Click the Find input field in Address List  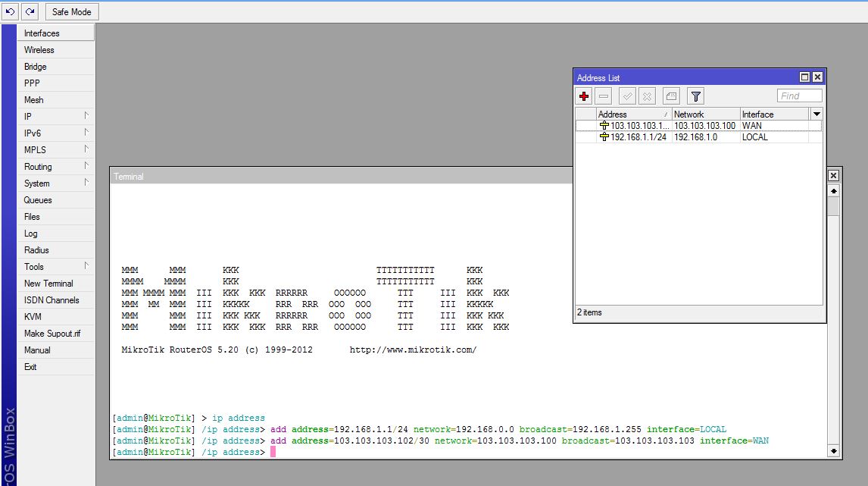click(x=799, y=96)
